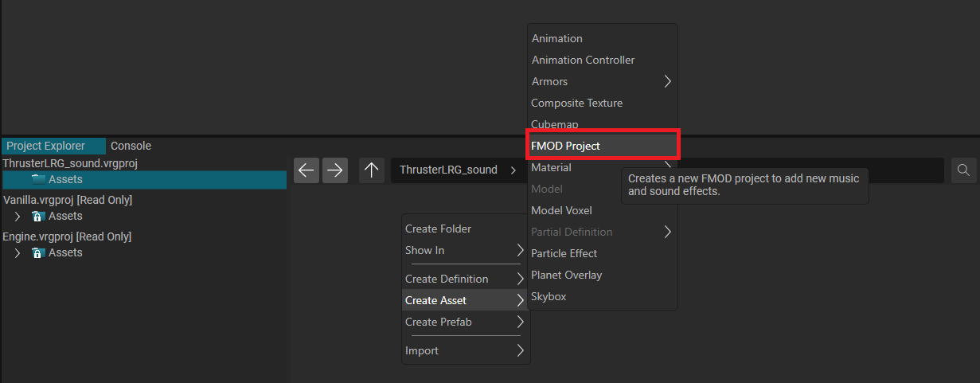The height and width of the screenshot is (383, 980).
Task: Go up one folder level
Action: pyautogui.click(x=372, y=170)
